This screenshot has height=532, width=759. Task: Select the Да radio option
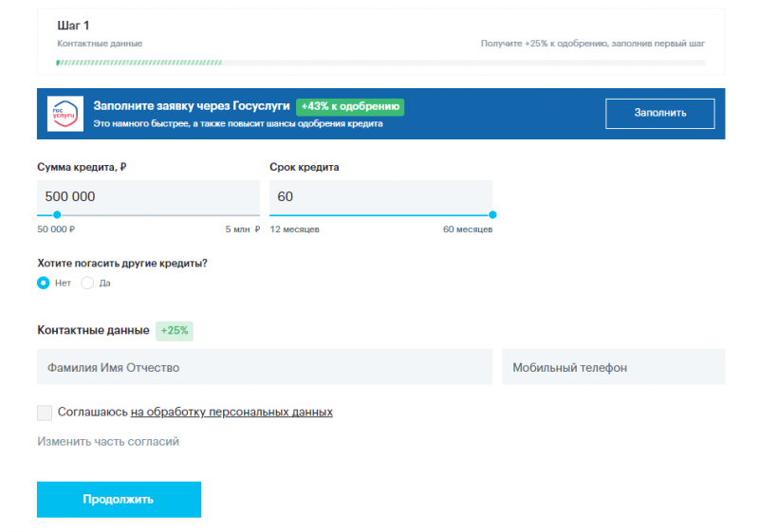click(x=88, y=283)
